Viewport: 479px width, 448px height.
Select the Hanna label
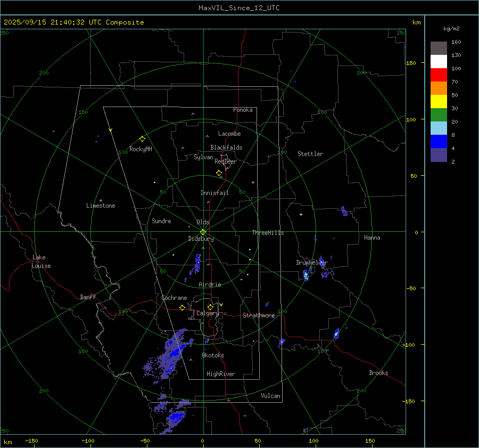coord(372,238)
